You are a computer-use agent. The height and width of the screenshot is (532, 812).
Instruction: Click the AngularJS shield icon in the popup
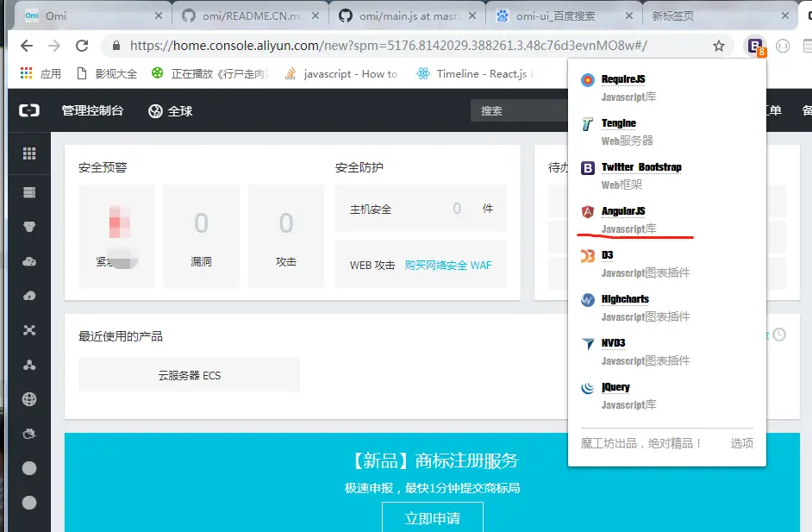tap(588, 211)
